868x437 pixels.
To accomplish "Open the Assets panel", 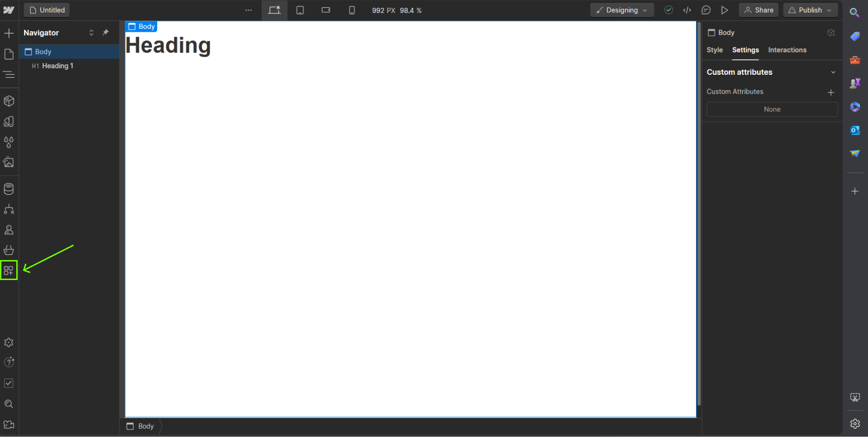I will (x=9, y=163).
